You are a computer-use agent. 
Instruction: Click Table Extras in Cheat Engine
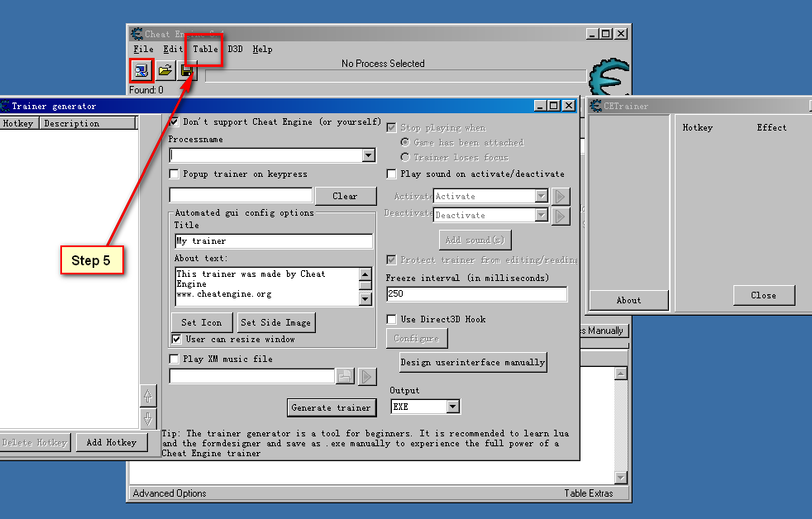tap(588, 493)
